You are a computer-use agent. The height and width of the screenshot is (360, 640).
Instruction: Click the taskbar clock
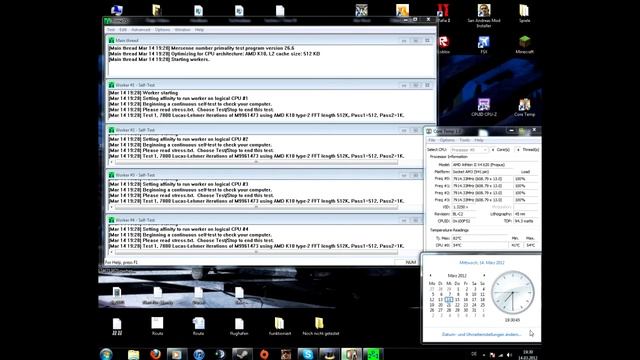pyautogui.click(x=529, y=355)
